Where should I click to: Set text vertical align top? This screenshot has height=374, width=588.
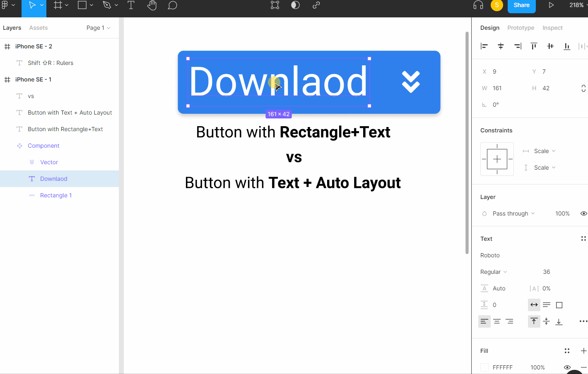[x=534, y=321]
